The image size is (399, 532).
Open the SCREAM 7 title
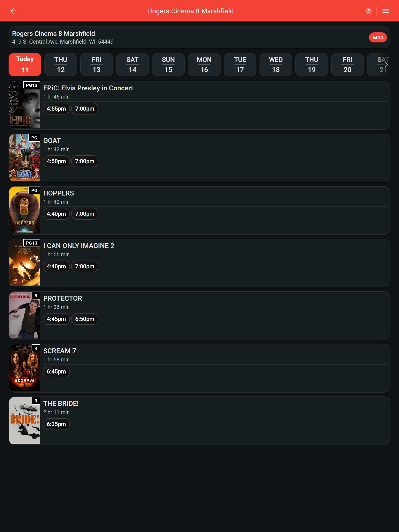pos(60,351)
